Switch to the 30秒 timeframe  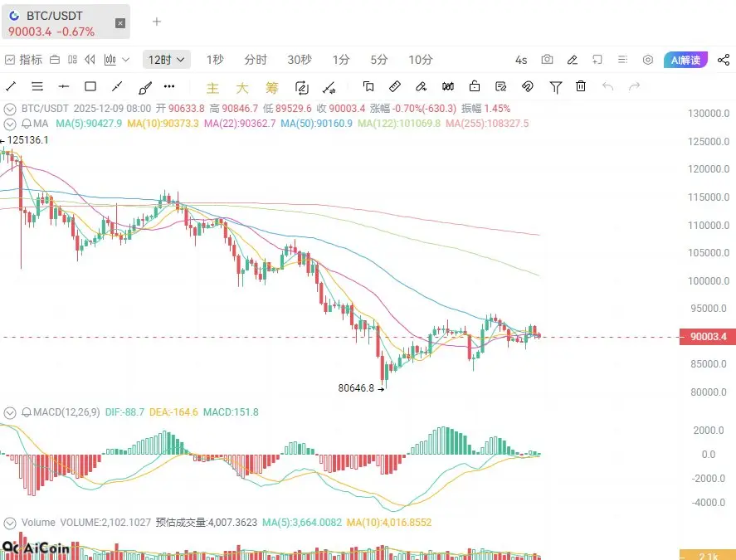click(x=300, y=60)
